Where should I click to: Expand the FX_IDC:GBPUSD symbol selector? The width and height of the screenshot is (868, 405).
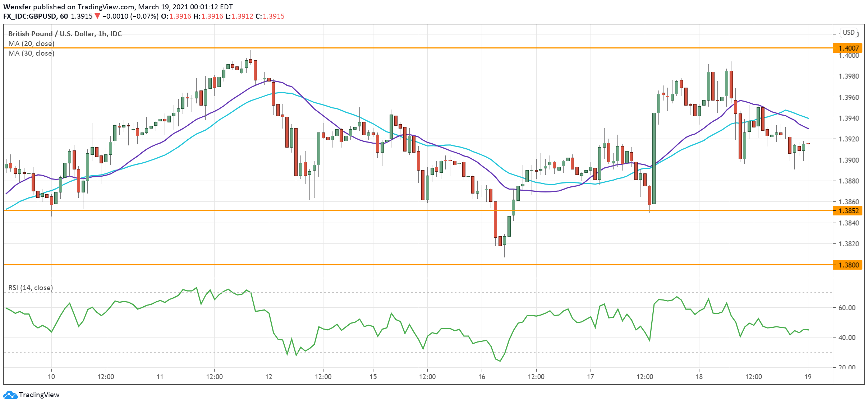(30, 16)
